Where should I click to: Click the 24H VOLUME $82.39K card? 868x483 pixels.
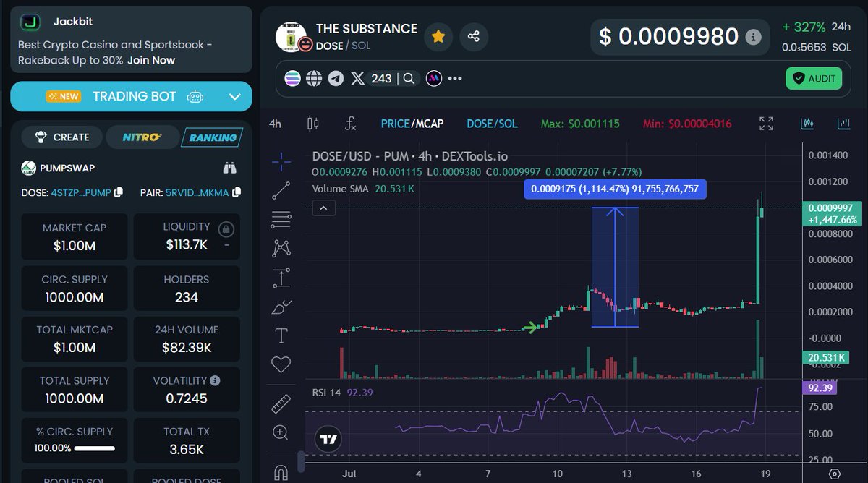tap(187, 338)
